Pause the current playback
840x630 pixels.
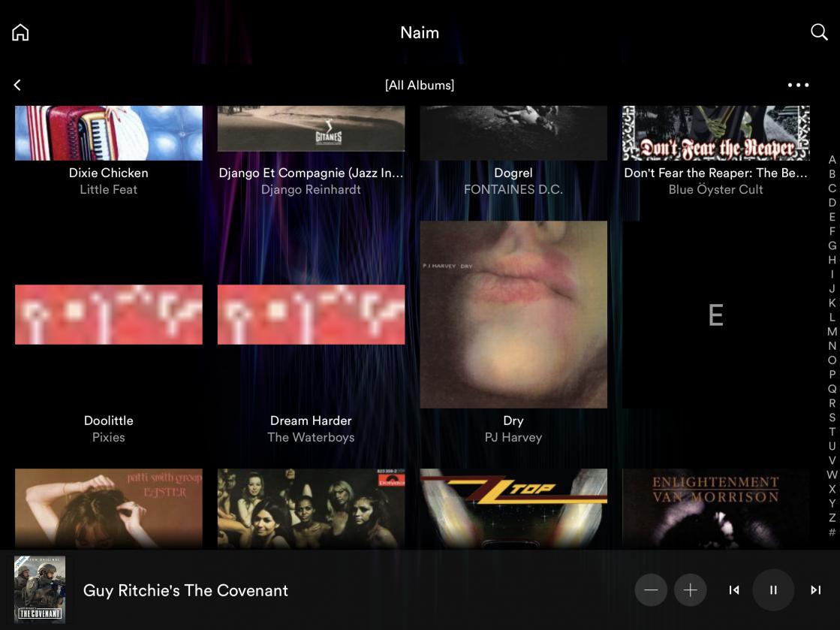(773, 590)
